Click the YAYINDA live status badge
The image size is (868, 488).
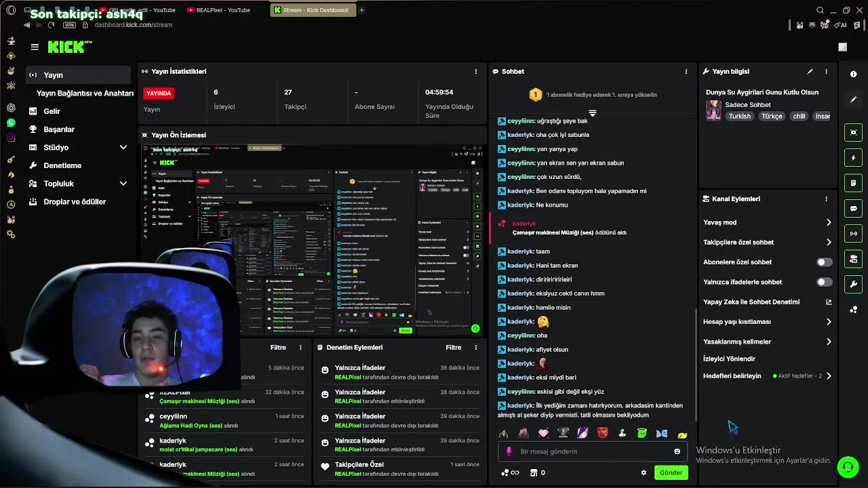(x=159, y=94)
